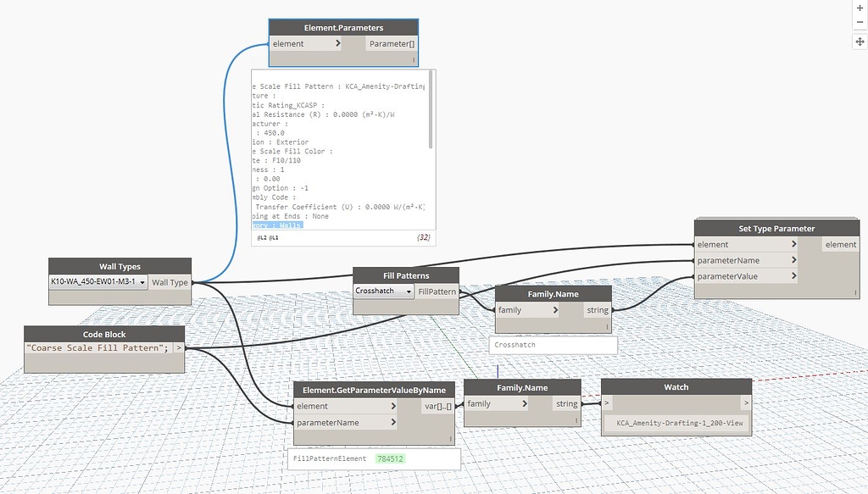Click the Element.Parameters node title bar
This screenshot has width=868, height=494.
point(342,27)
